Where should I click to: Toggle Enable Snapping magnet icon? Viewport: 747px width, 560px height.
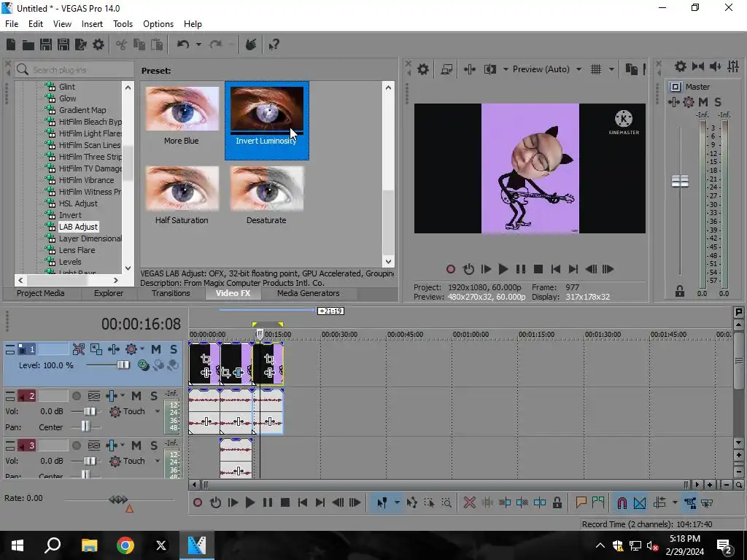click(622, 502)
